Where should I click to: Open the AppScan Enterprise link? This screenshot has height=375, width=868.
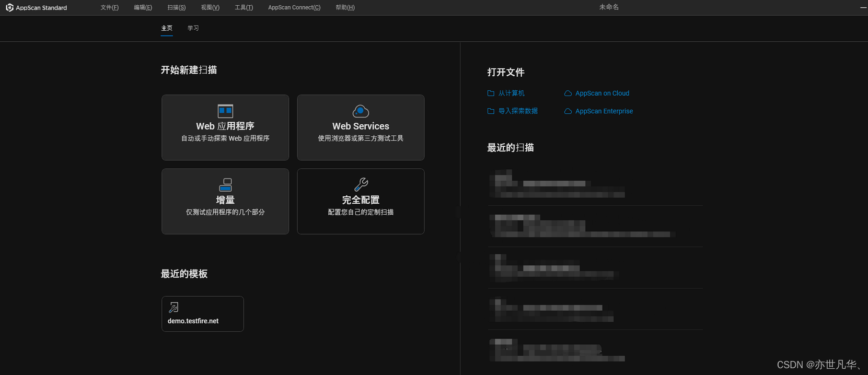point(604,111)
